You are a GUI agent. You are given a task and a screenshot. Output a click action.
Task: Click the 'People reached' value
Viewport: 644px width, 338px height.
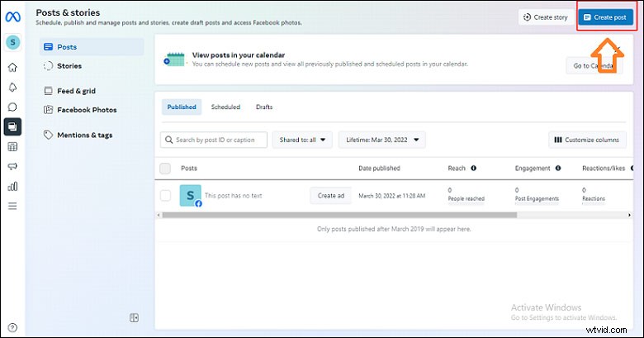tap(466, 198)
